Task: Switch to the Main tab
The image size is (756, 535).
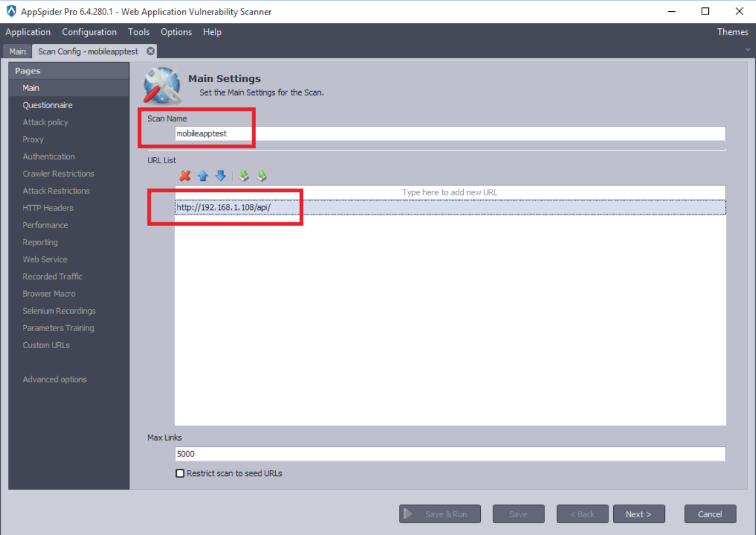Action: coord(17,51)
